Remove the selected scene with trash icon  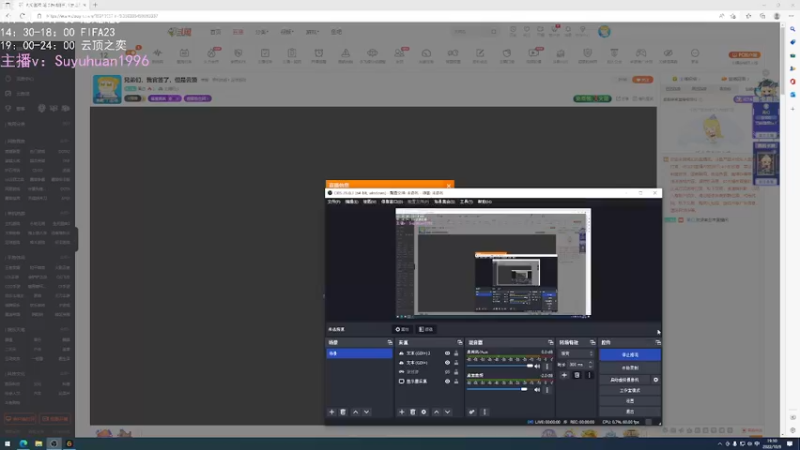(x=343, y=412)
